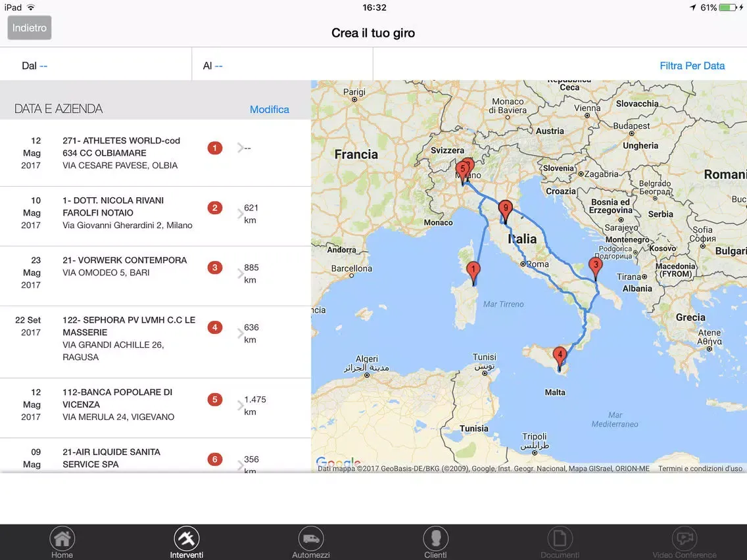Expand Vorwerk Contempora row chevron
747x560 pixels.
[x=240, y=273]
